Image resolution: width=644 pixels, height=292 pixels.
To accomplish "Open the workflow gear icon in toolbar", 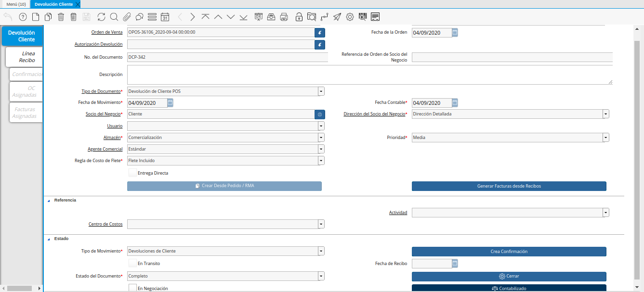I will point(350,17).
